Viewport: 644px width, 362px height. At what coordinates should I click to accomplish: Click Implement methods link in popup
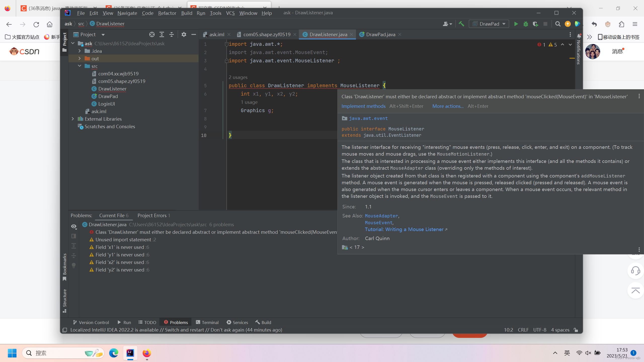[363, 106]
